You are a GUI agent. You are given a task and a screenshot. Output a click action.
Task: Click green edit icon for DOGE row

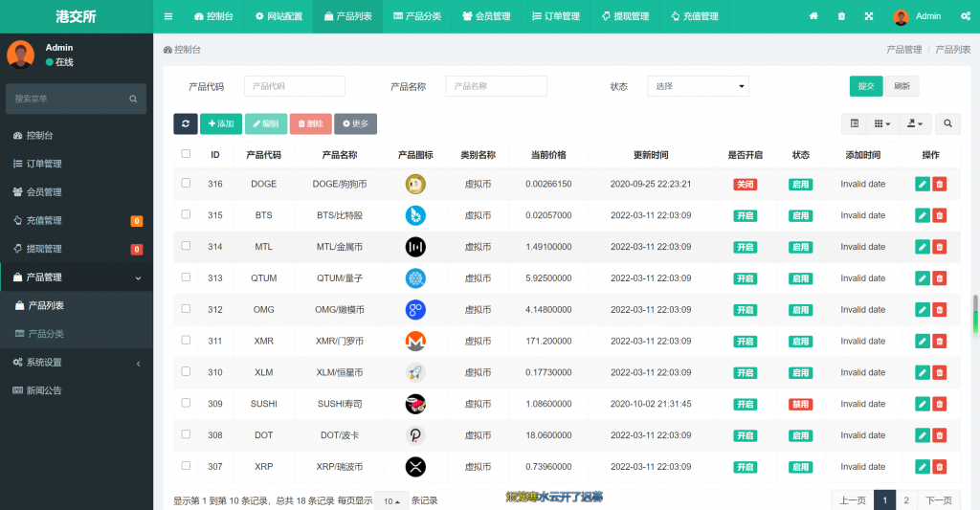click(922, 184)
